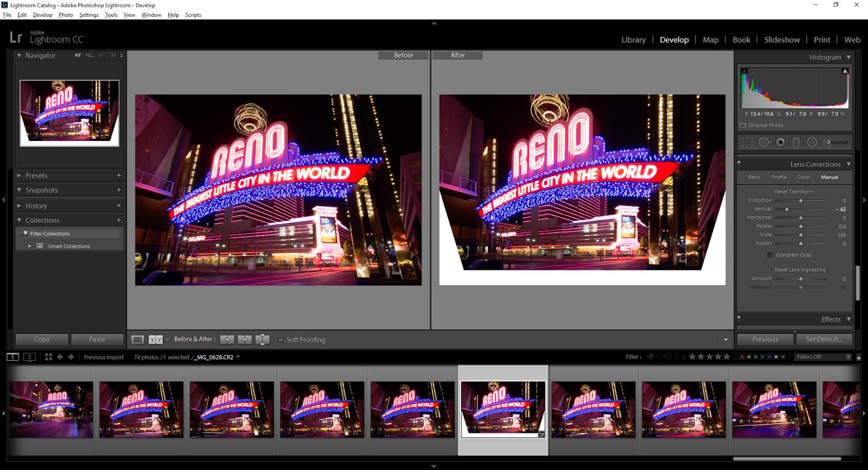Viewport: 868px width, 470px height.
Task: Expand the Presets panel
Action: tap(19, 175)
